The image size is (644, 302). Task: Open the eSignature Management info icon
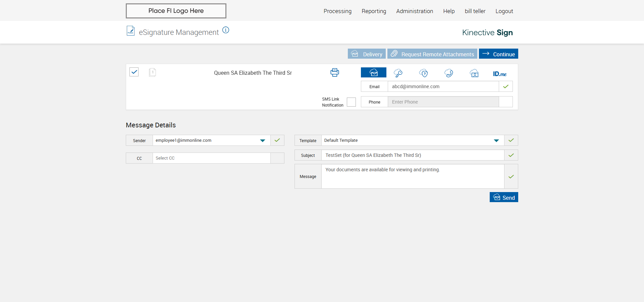[x=226, y=30]
